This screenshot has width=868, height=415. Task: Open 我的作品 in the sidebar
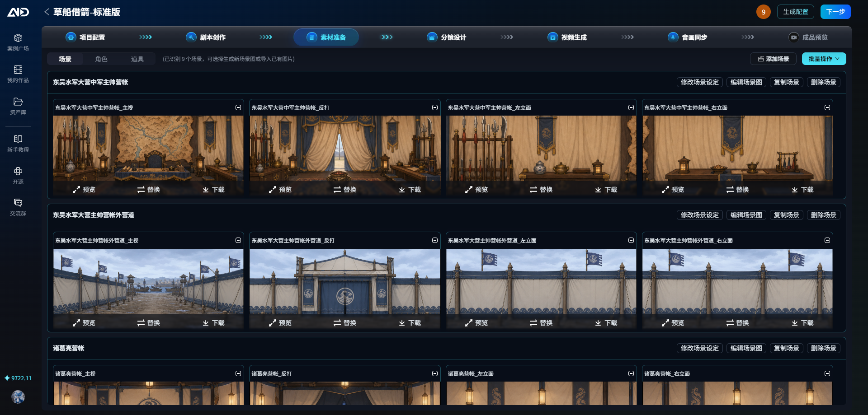point(18,74)
